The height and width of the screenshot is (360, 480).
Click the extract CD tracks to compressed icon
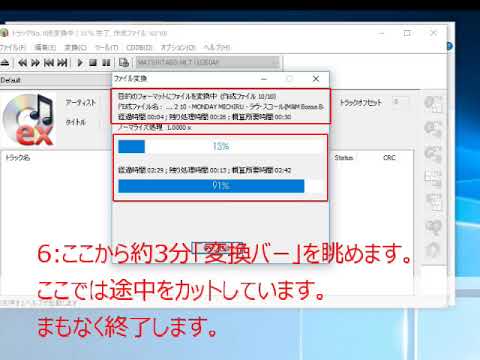click(x=433, y=129)
